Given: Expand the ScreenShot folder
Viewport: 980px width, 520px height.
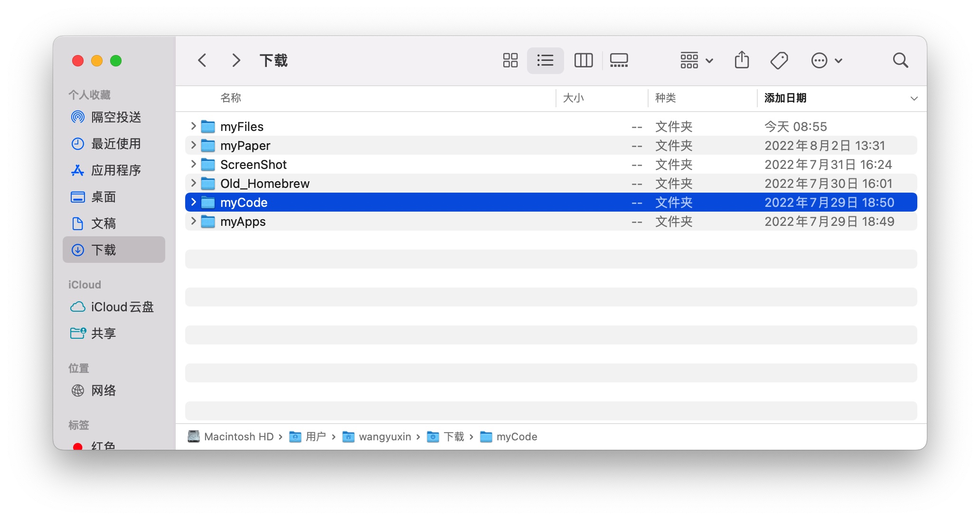Looking at the screenshot, I should (193, 164).
